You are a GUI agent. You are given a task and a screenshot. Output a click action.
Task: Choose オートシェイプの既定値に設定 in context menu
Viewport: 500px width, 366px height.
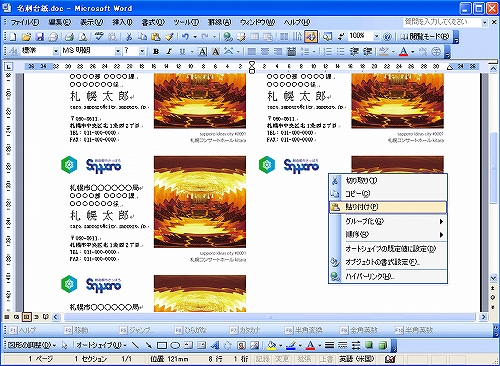pyautogui.click(x=388, y=249)
